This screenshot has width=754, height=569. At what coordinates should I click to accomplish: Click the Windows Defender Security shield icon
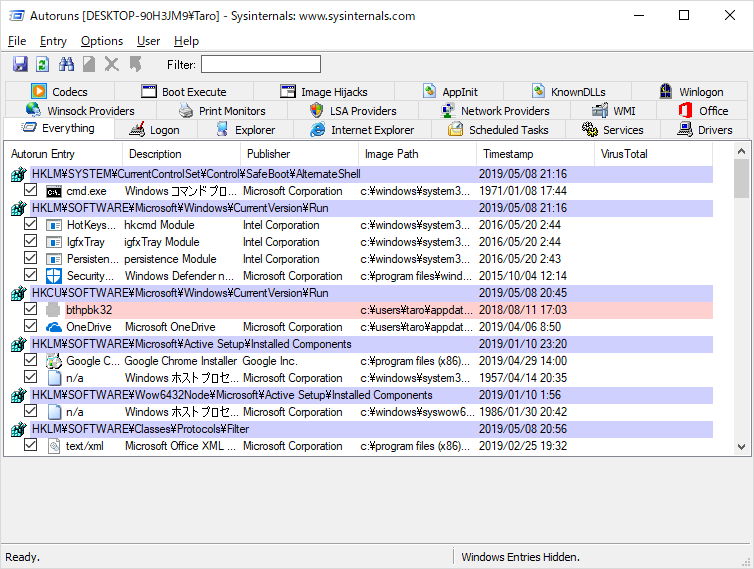[x=53, y=276]
